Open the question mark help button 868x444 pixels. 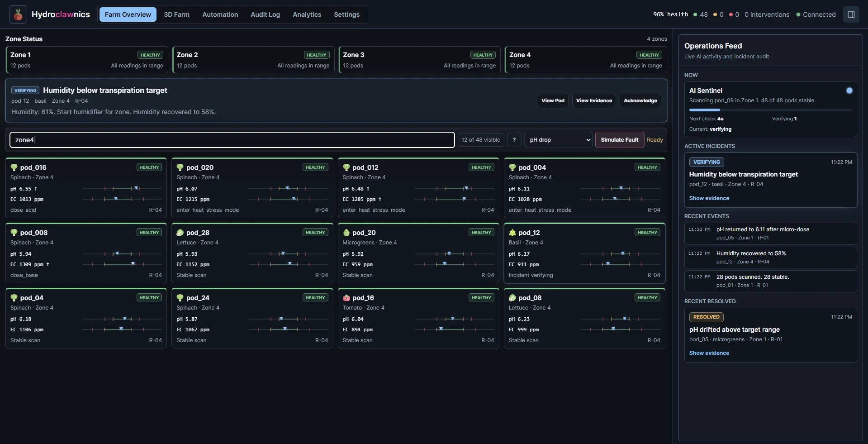click(x=514, y=140)
